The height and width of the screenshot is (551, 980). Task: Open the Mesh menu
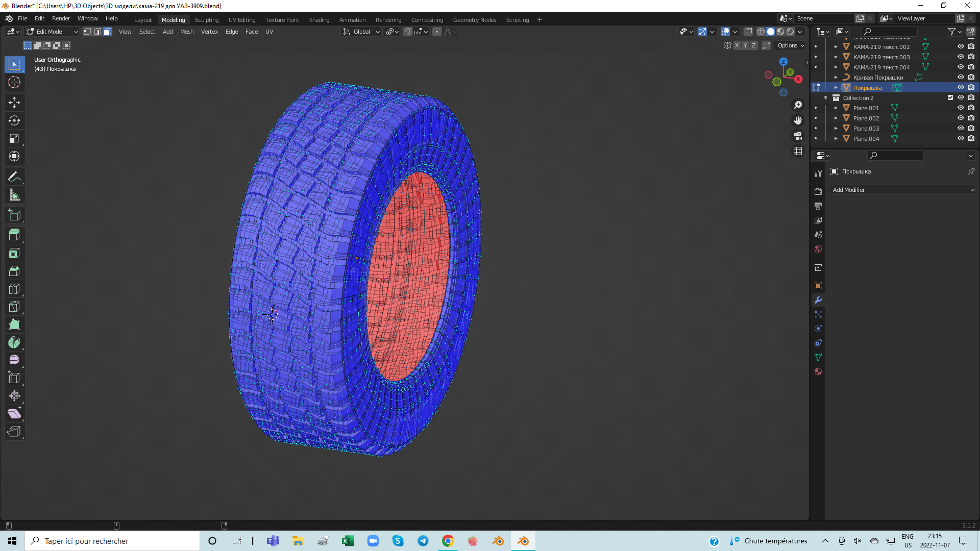click(187, 32)
